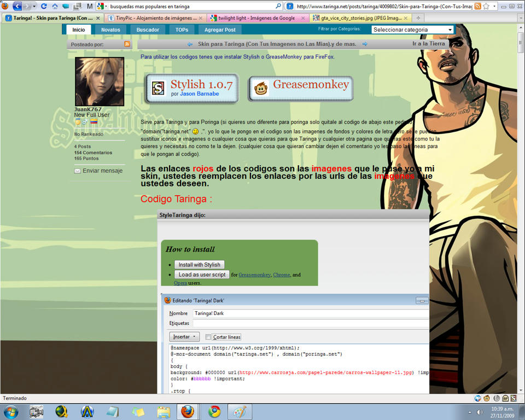Click the page vertical scrollbar thumb

[x=521, y=43]
